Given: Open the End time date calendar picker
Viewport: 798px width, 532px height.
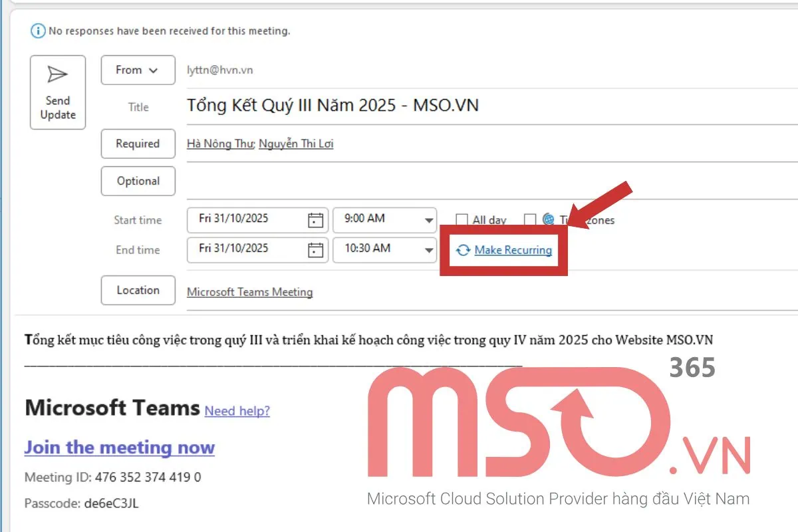Looking at the screenshot, I should coord(315,249).
